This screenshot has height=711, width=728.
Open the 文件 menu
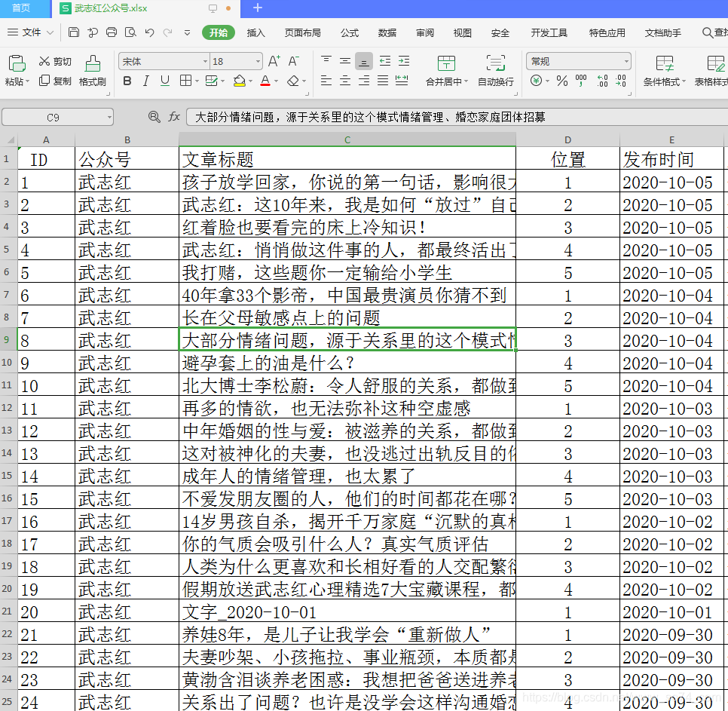click(x=31, y=32)
